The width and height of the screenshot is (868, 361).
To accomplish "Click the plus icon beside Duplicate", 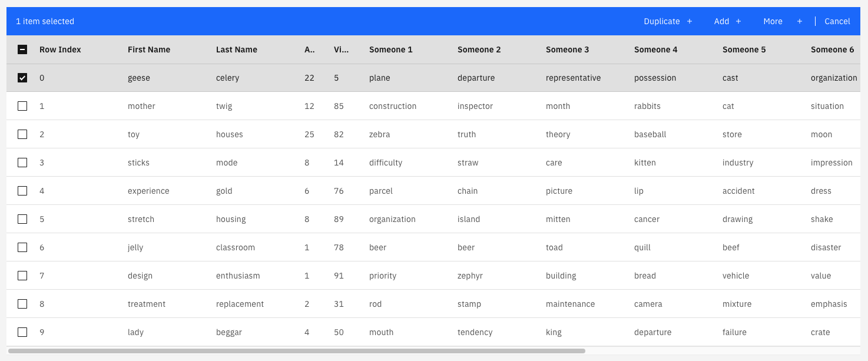I will pyautogui.click(x=689, y=21).
